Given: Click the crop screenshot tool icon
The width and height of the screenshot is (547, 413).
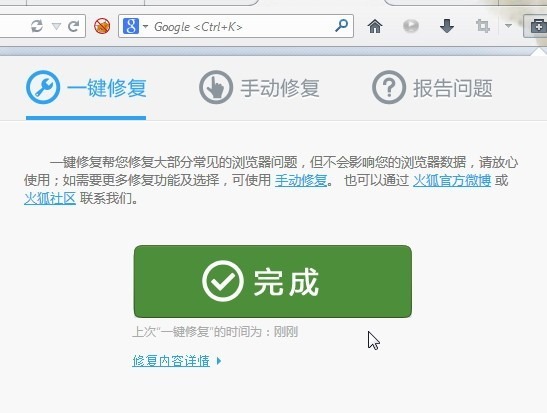Looking at the screenshot, I should tap(483, 26).
